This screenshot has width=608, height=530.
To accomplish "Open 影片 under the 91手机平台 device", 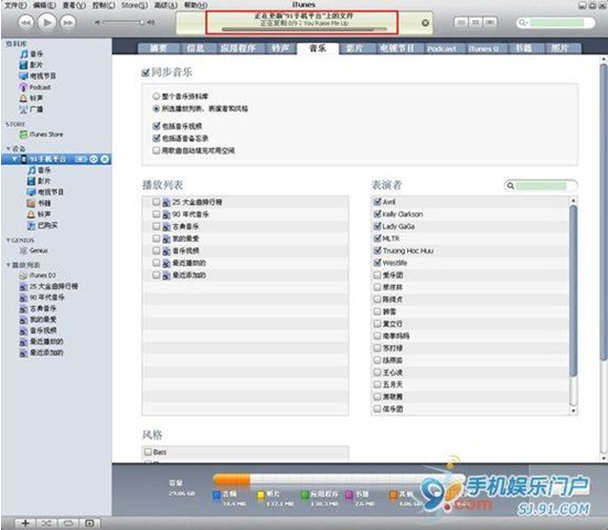I will click(x=39, y=181).
